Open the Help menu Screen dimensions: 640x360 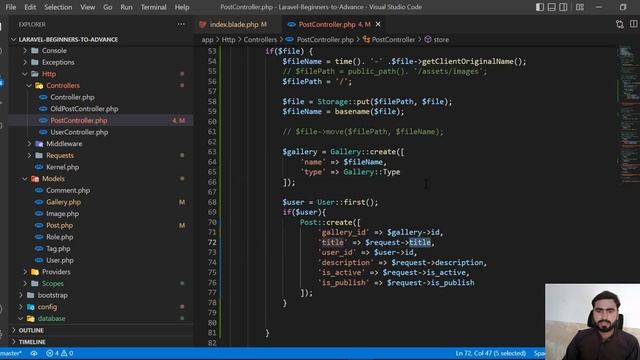click(x=182, y=7)
